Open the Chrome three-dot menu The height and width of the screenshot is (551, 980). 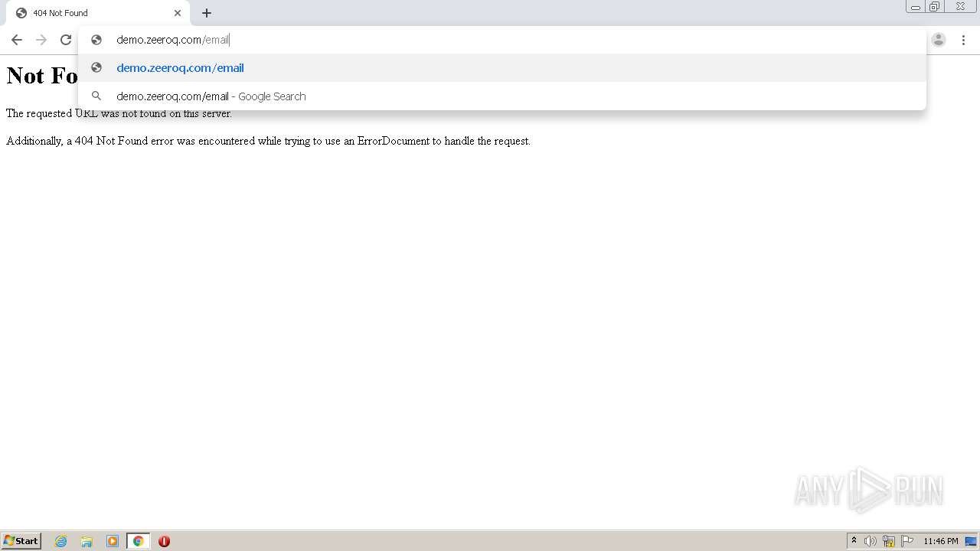click(963, 40)
